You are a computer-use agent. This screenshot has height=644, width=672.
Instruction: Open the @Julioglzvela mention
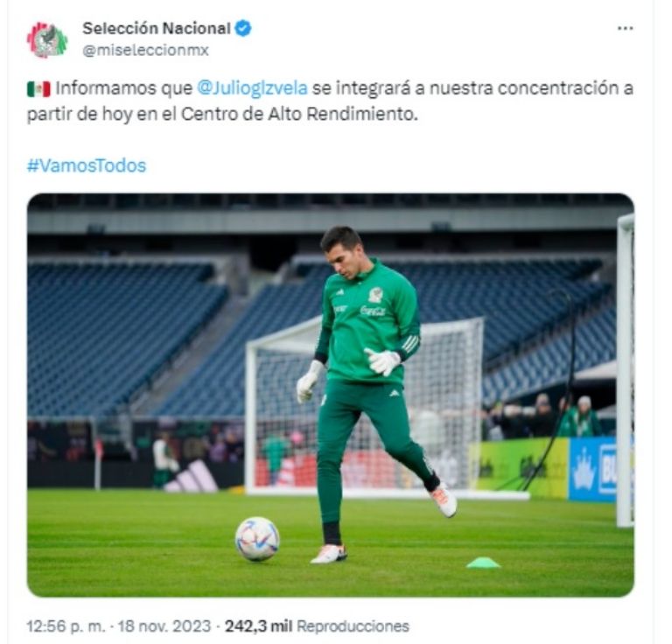252,88
